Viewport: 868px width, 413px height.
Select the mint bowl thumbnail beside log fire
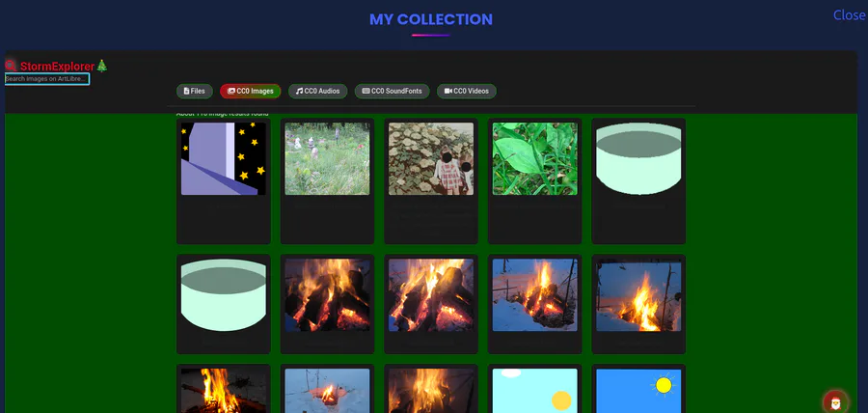(x=223, y=295)
